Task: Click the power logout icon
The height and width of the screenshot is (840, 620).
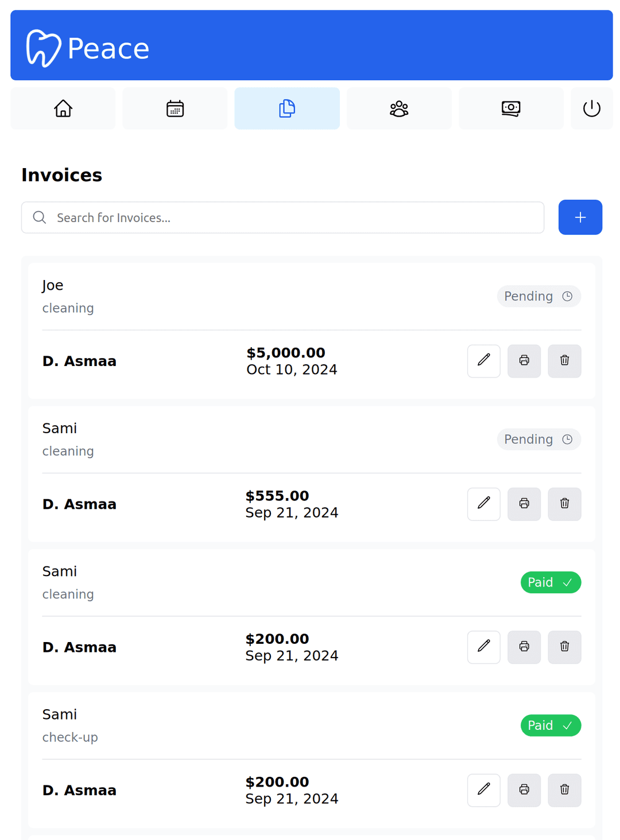Action: click(x=592, y=108)
